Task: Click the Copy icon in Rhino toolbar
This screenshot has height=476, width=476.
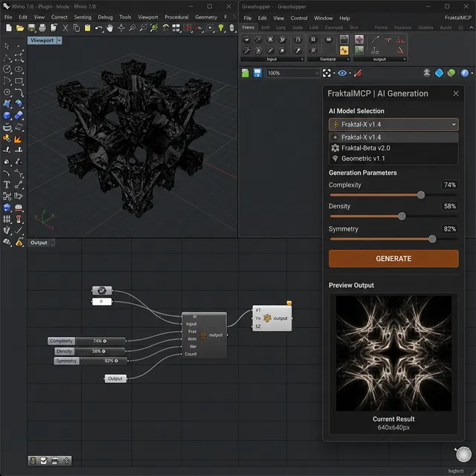Action: (x=77, y=28)
